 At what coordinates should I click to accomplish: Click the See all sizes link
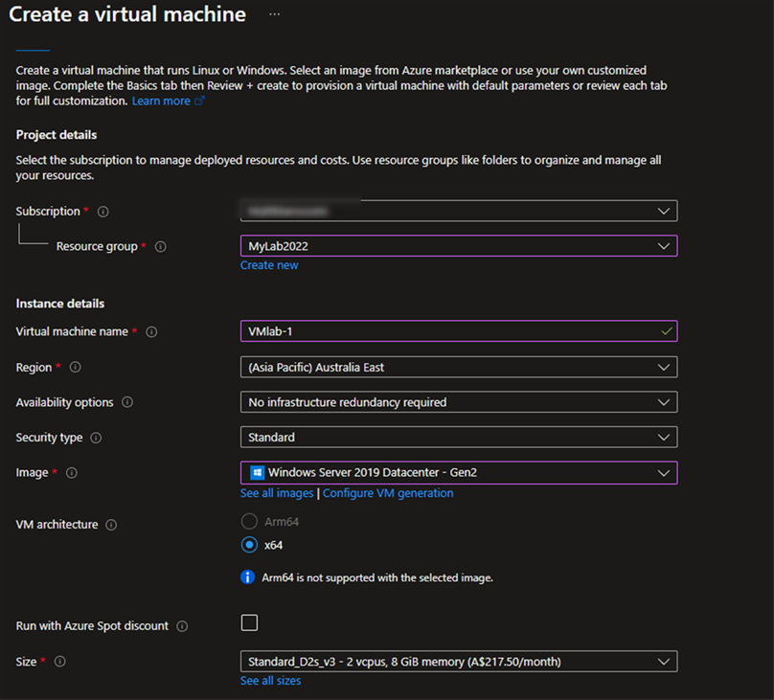(x=270, y=681)
